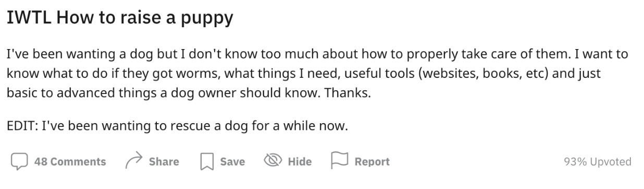644x189 pixels.
Task: Select the Share text label
Action: click(164, 162)
